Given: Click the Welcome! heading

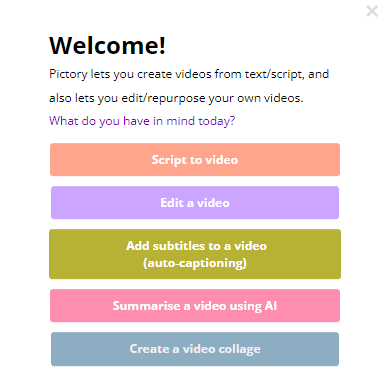Looking at the screenshot, I should tap(107, 45).
